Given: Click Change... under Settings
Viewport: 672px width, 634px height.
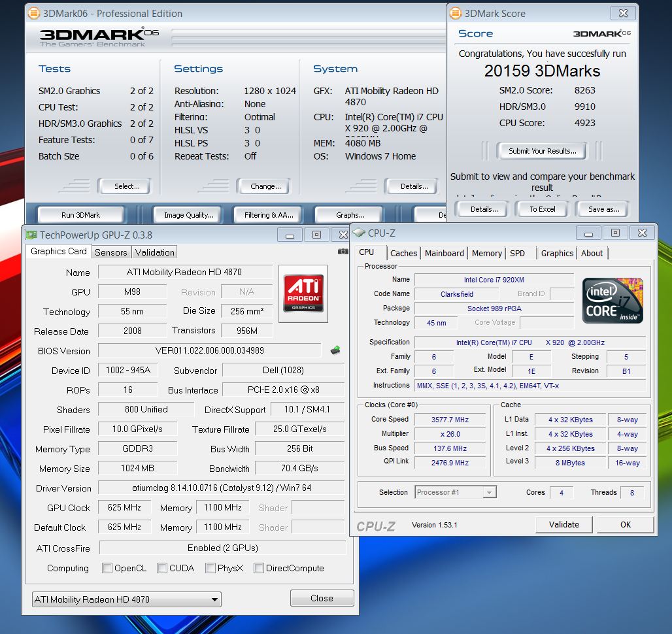Looking at the screenshot, I should (265, 186).
